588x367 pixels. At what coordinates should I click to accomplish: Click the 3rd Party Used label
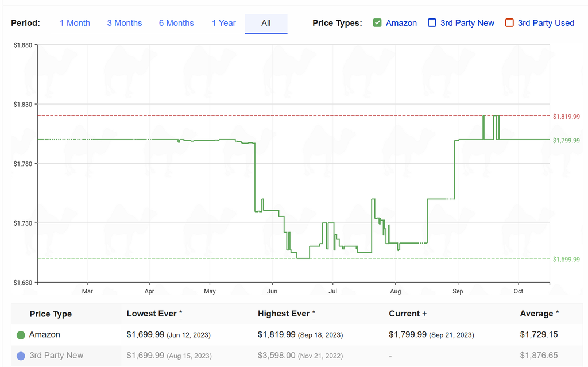click(546, 23)
